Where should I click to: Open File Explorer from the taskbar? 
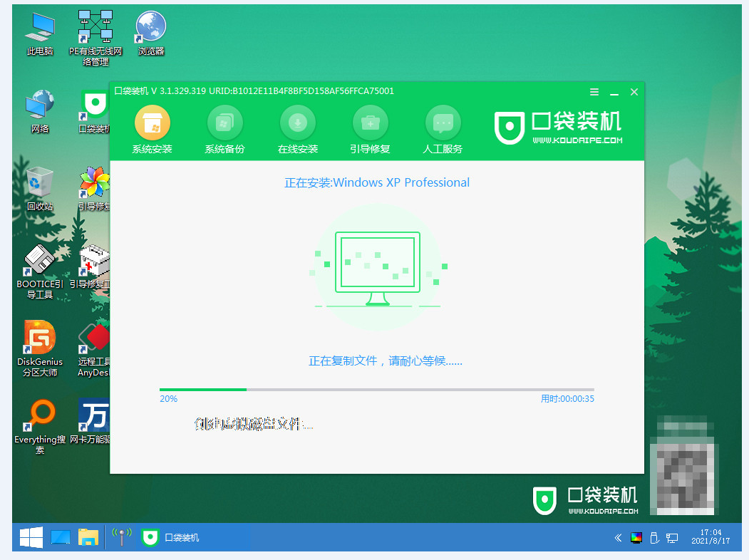tap(88, 537)
